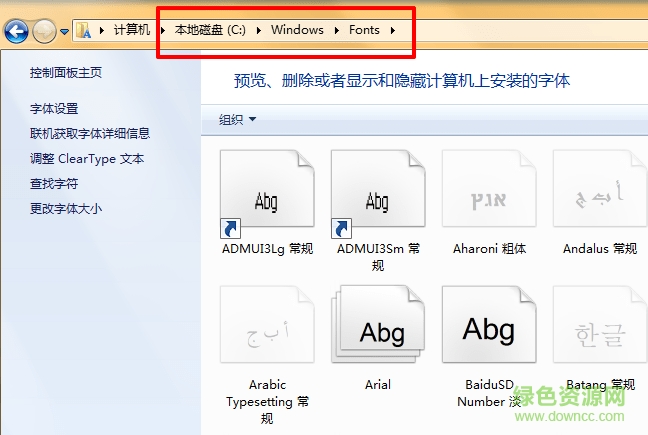Click the Aharoni 粗体 label
The width and height of the screenshot is (648, 435).
tap(489, 249)
